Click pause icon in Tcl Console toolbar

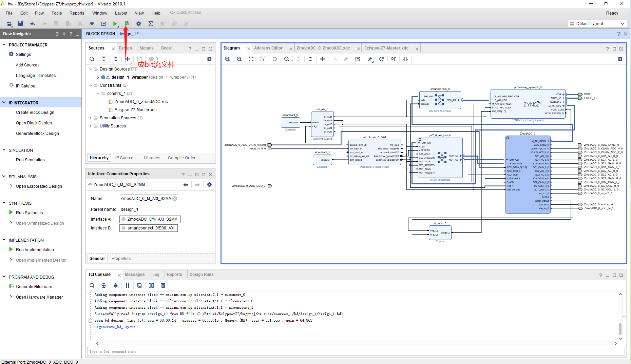click(x=128, y=285)
